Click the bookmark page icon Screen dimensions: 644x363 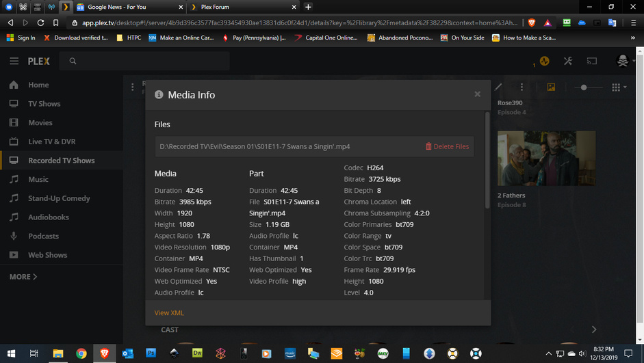coord(56,23)
